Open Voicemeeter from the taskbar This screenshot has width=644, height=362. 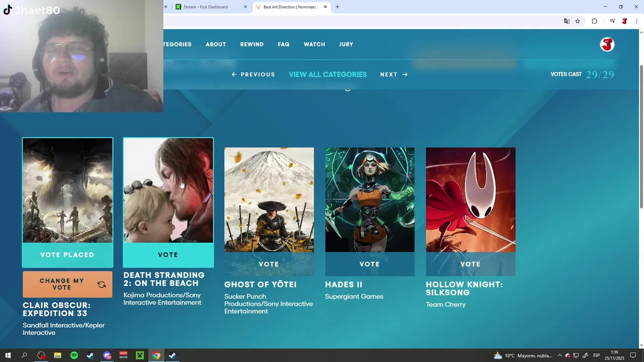(x=123, y=355)
